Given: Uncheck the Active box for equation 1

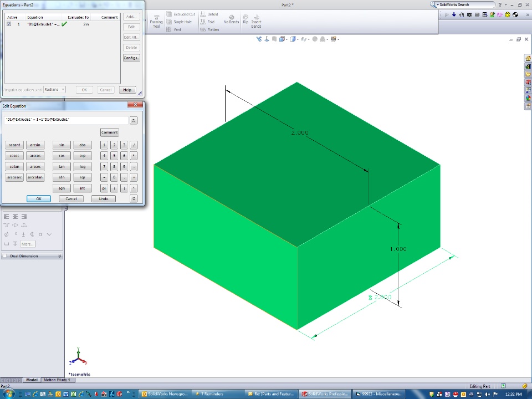Looking at the screenshot, I should [9, 24].
